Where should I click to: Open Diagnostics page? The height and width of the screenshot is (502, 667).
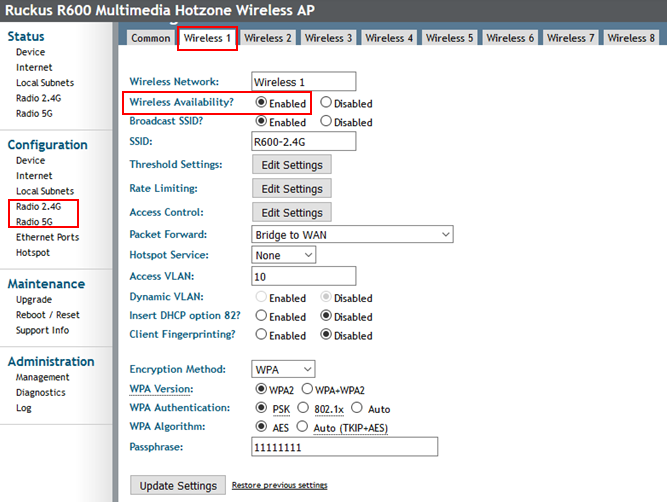tap(41, 392)
